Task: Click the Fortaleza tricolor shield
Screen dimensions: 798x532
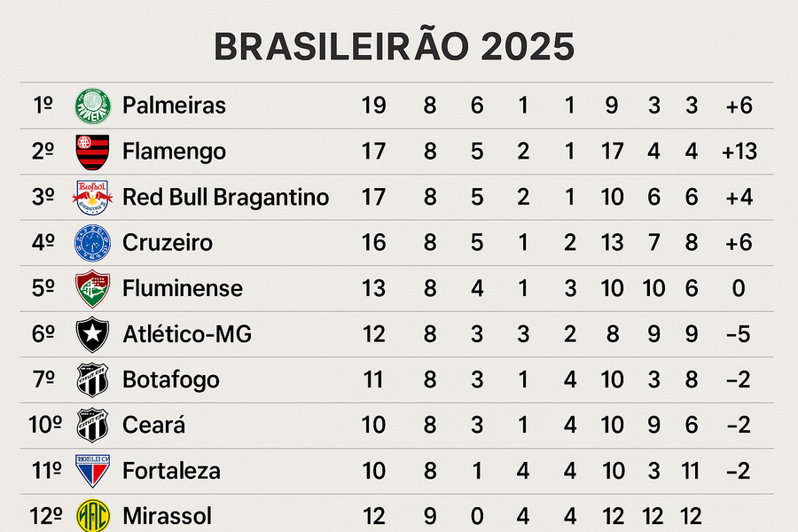Action: pyautogui.click(x=92, y=471)
